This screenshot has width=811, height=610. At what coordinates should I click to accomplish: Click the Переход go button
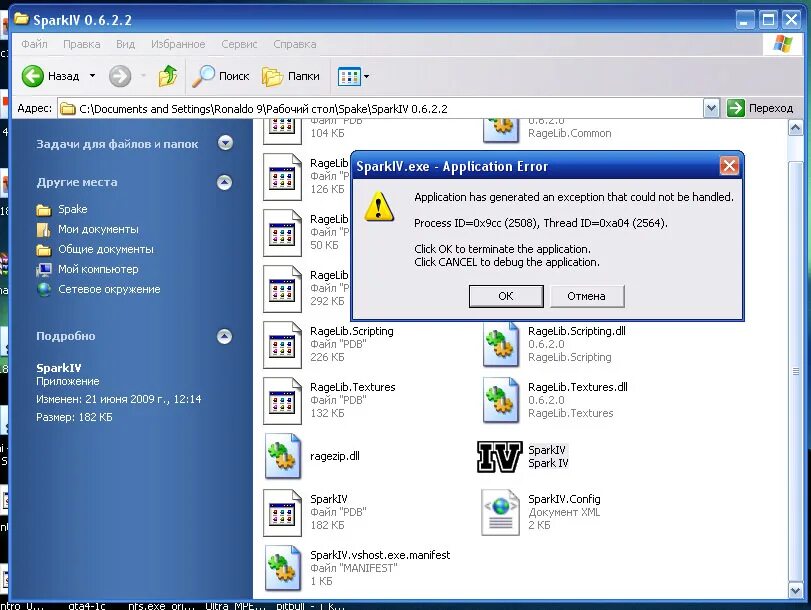[760, 108]
